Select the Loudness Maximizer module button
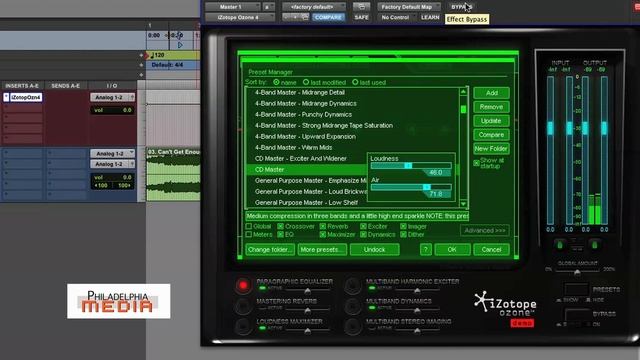640x360 pixels. 243,326
